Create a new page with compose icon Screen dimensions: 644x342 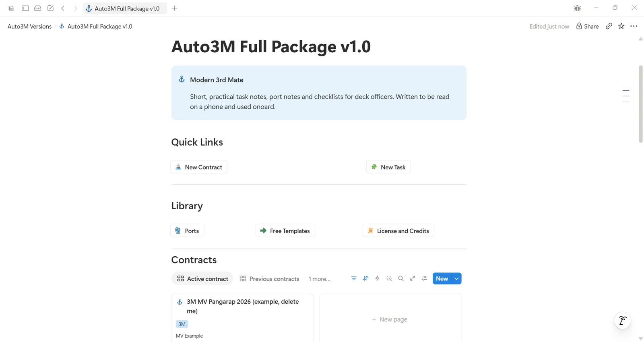50,8
